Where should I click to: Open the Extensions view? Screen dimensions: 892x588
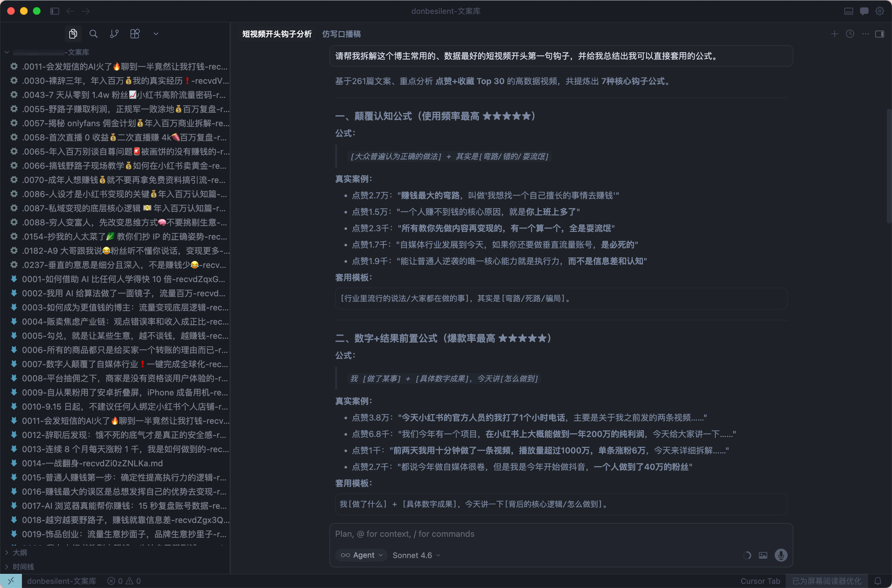(x=135, y=34)
